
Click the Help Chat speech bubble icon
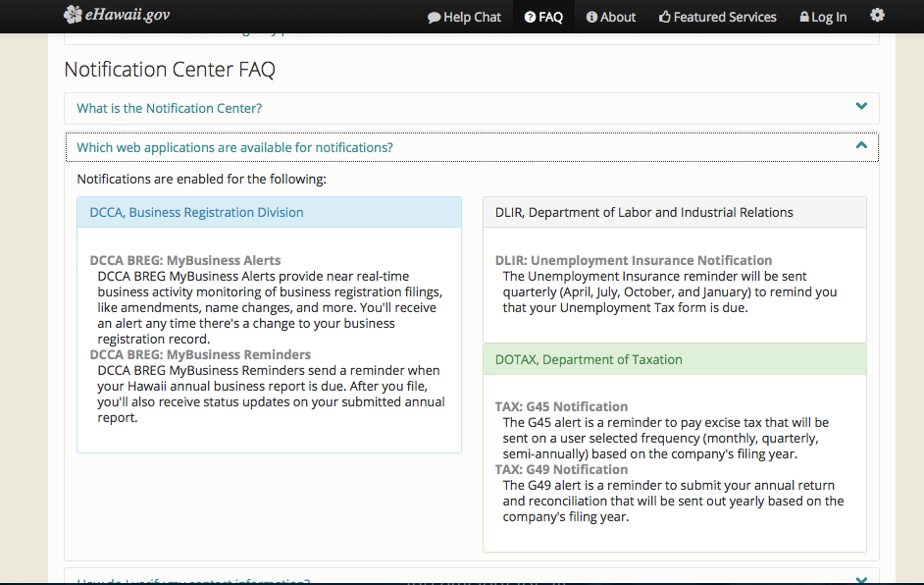(x=434, y=18)
